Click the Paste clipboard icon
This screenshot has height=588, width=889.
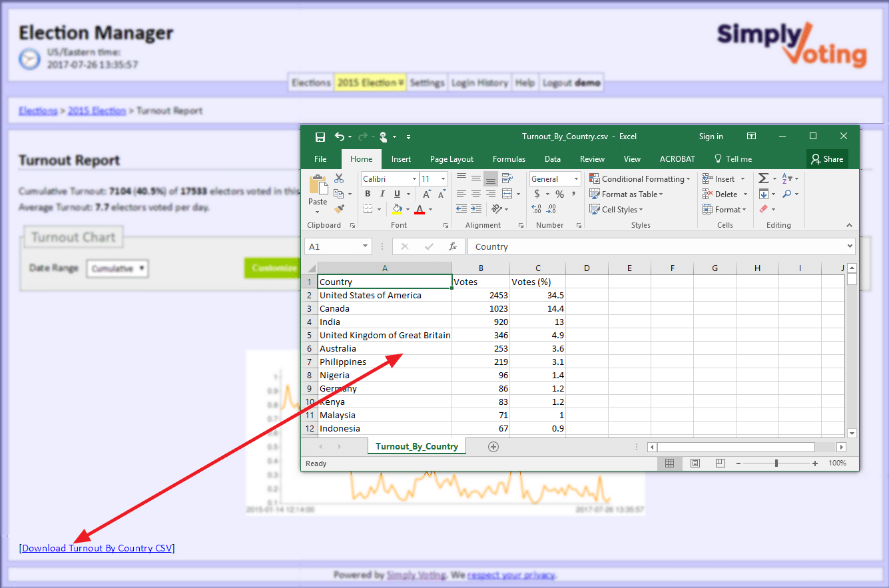pyautogui.click(x=318, y=184)
